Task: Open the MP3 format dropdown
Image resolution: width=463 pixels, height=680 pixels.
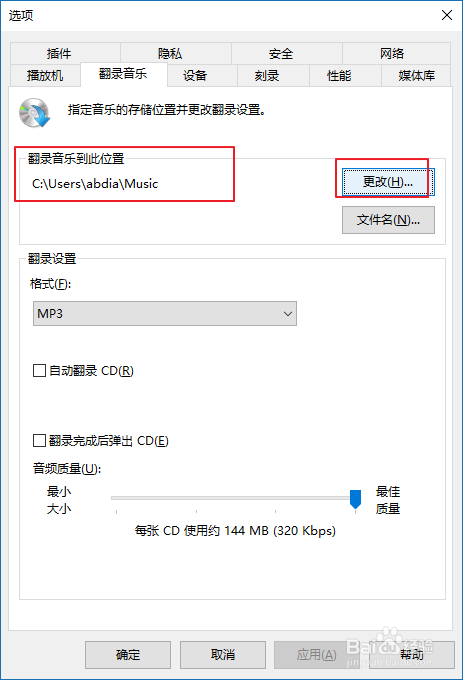Action: [165, 314]
